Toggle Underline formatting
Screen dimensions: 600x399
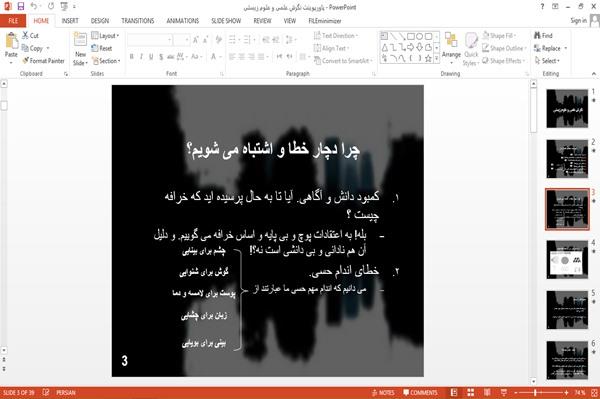151,57
